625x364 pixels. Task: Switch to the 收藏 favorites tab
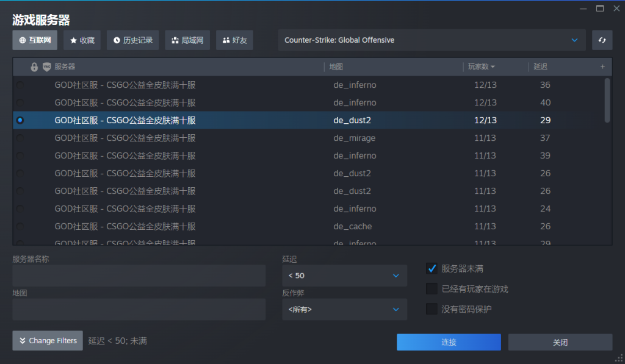click(x=82, y=40)
